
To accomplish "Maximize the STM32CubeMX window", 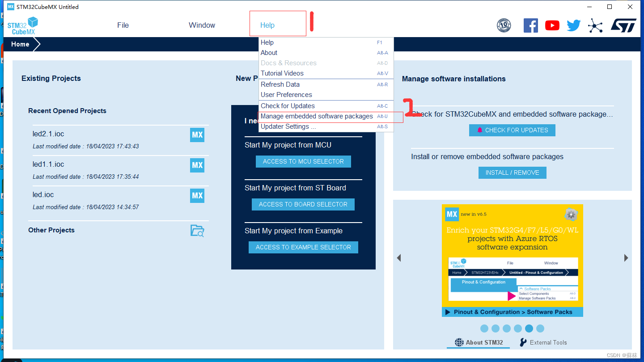I will point(610,7).
